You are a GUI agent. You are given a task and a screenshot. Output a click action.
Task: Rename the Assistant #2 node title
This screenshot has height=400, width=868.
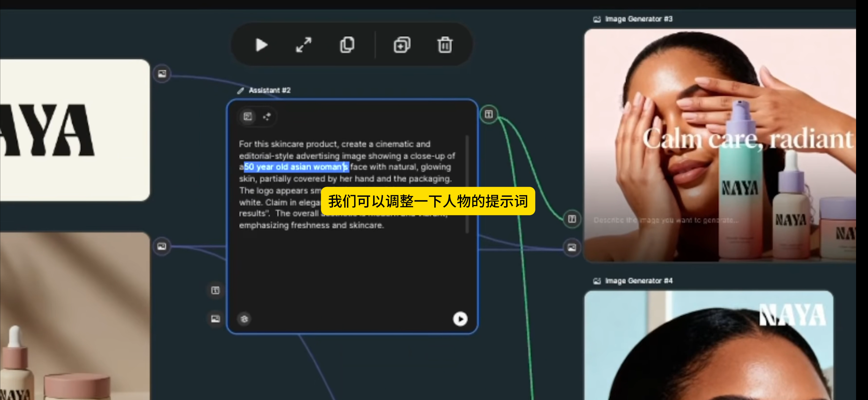(x=270, y=90)
